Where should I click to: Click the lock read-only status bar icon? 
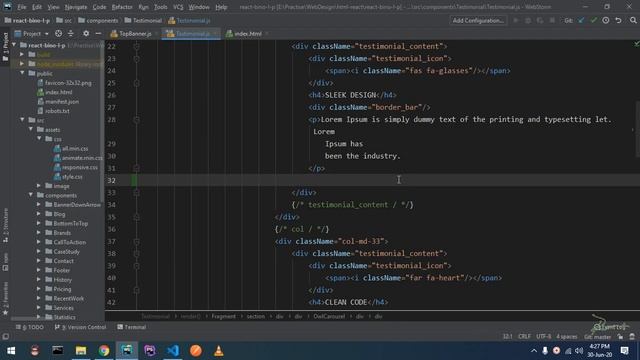[620, 337]
